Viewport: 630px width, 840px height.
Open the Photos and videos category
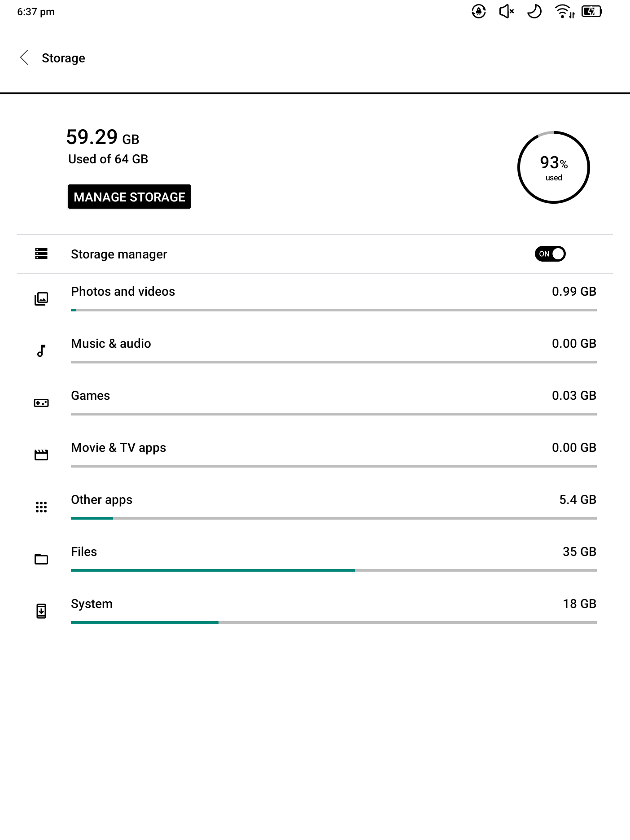pyautogui.click(x=123, y=292)
